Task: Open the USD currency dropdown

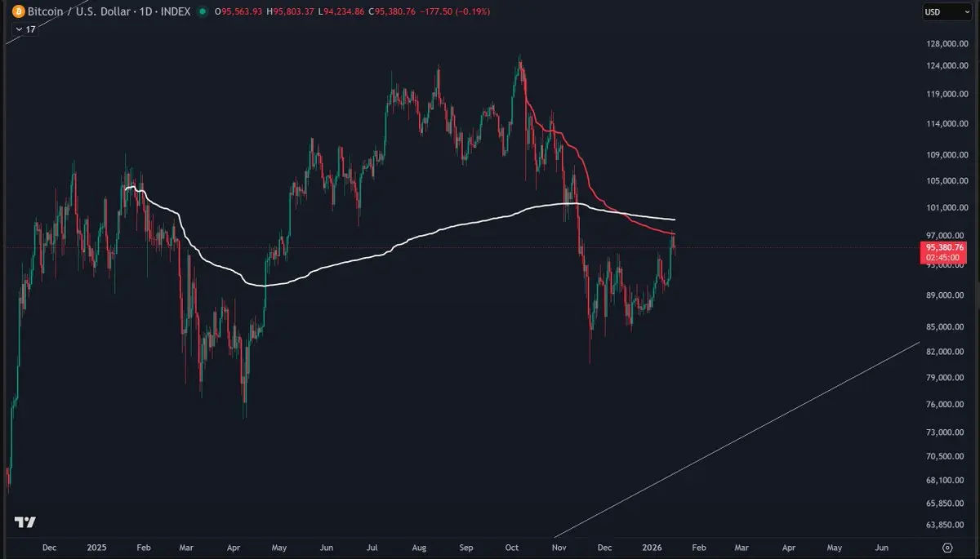Action: coord(948,12)
